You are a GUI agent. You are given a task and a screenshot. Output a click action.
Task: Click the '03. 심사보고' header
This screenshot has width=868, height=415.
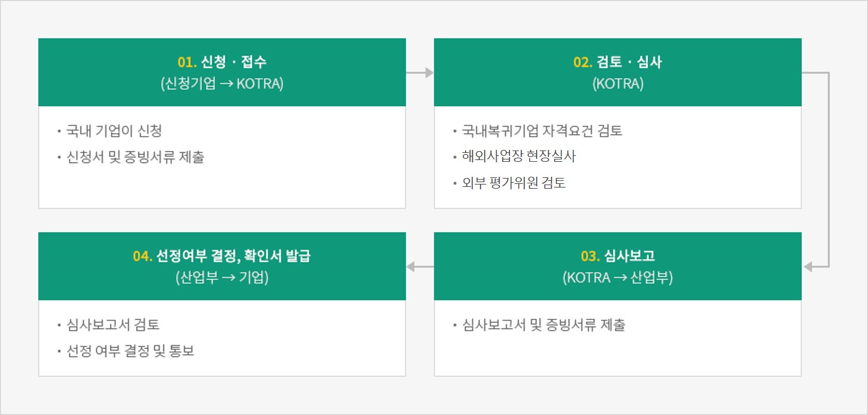[x=617, y=256]
